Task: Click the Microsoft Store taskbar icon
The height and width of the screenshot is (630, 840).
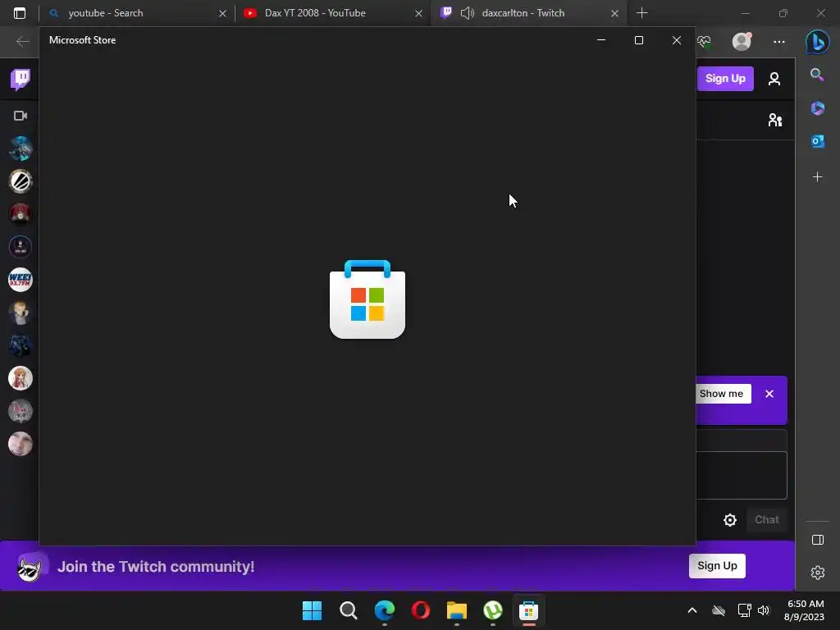Action: tap(529, 610)
